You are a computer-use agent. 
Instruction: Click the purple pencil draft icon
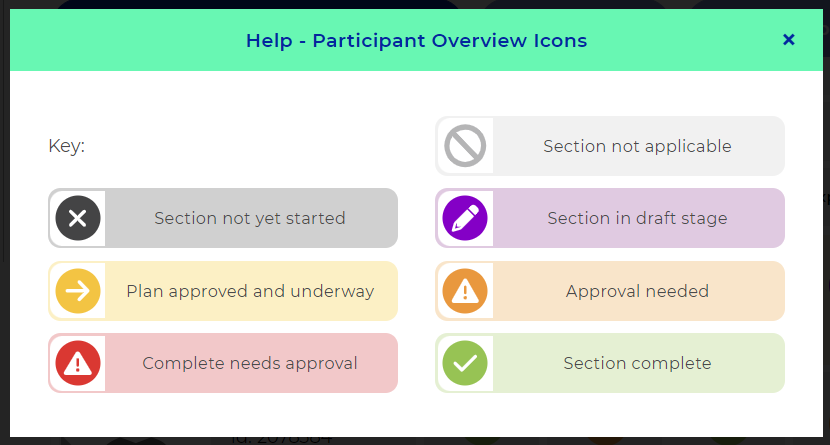[x=465, y=218]
